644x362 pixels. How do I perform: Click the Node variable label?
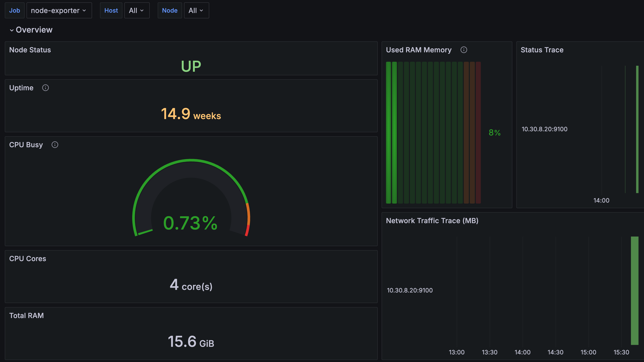(x=169, y=11)
